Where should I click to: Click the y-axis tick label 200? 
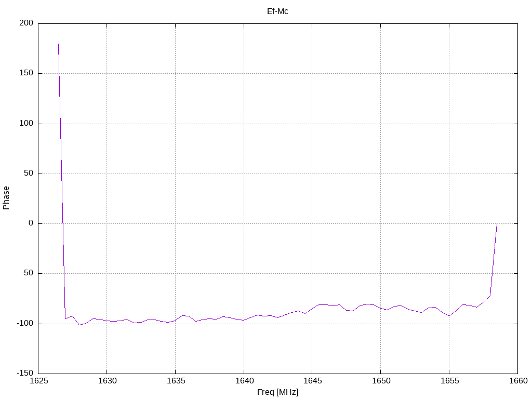[26, 23]
